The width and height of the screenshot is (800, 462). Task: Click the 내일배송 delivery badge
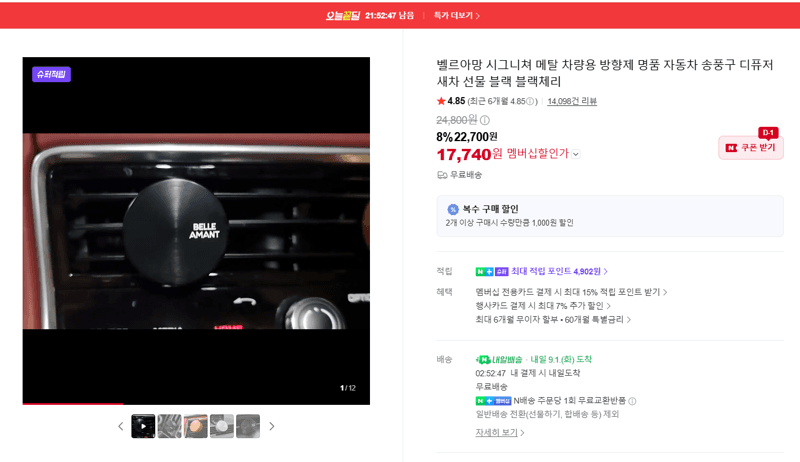click(x=499, y=360)
